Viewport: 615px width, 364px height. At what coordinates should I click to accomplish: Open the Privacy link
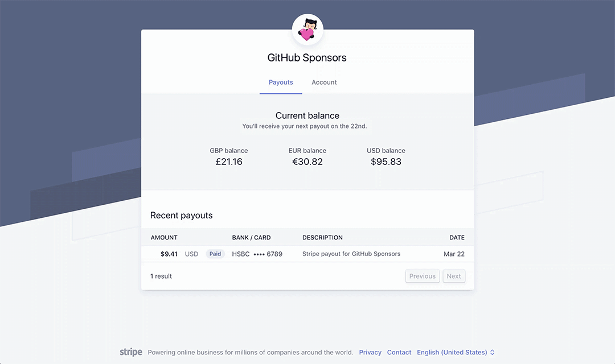click(370, 353)
